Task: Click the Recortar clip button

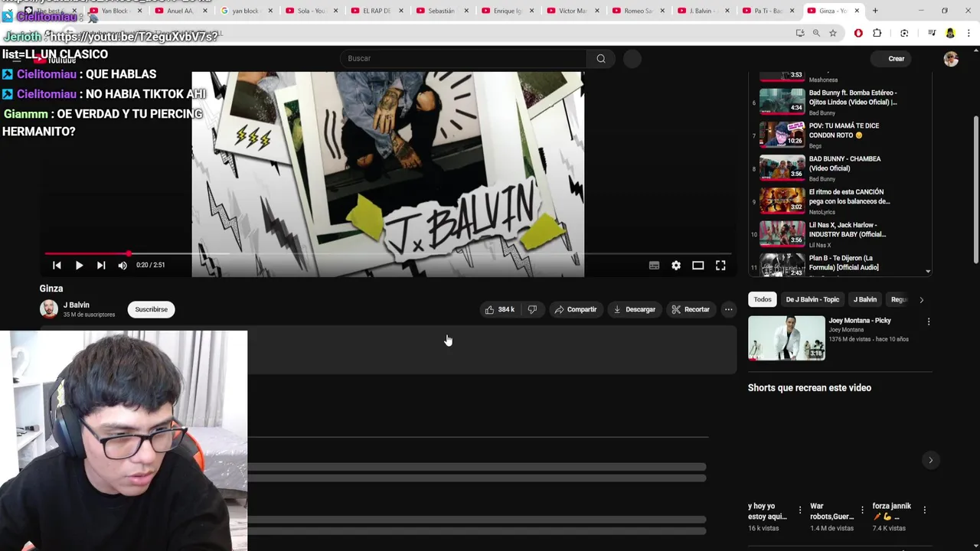Action: [691, 309]
